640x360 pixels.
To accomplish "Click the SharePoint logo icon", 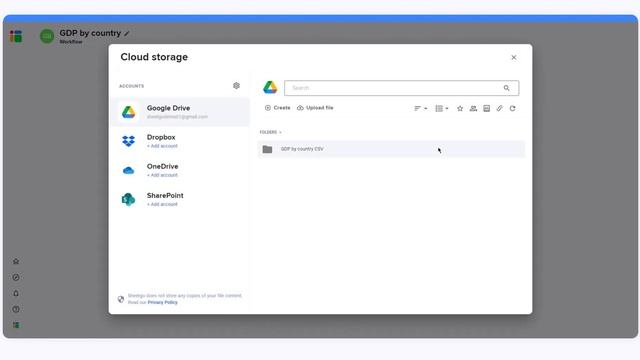I will (x=129, y=200).
